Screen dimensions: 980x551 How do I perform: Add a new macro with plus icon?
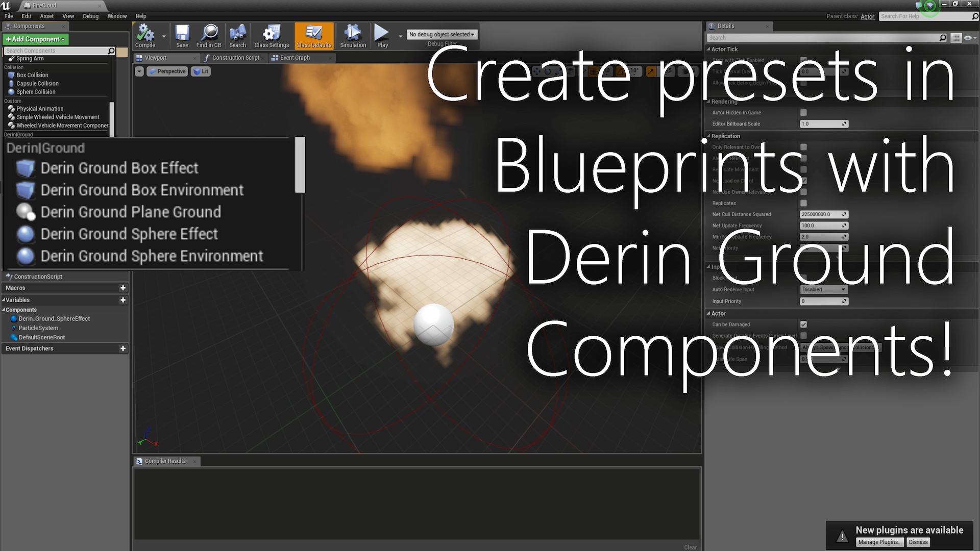[122, 288]
